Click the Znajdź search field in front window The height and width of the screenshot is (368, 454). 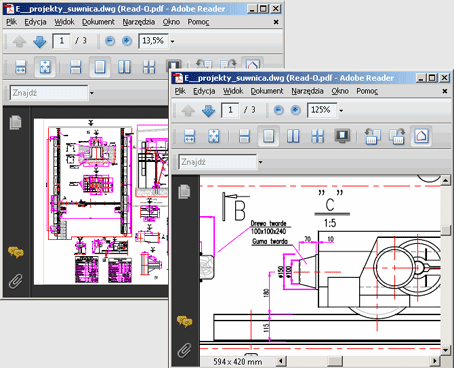coord(218,162)
